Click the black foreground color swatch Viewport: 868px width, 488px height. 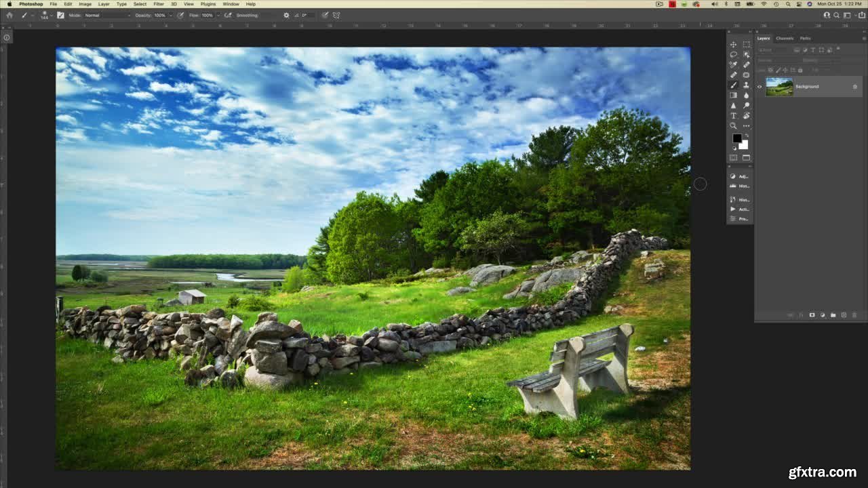pos(736,138)
